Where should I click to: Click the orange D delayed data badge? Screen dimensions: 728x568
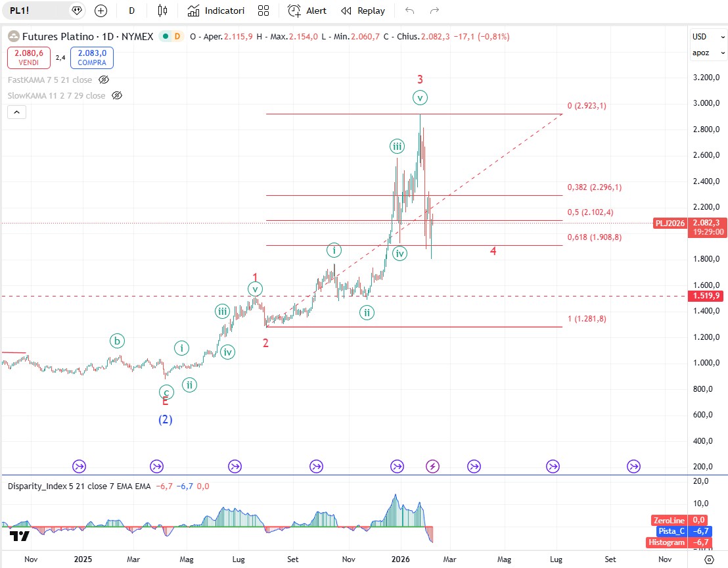(x=177, y=36)
